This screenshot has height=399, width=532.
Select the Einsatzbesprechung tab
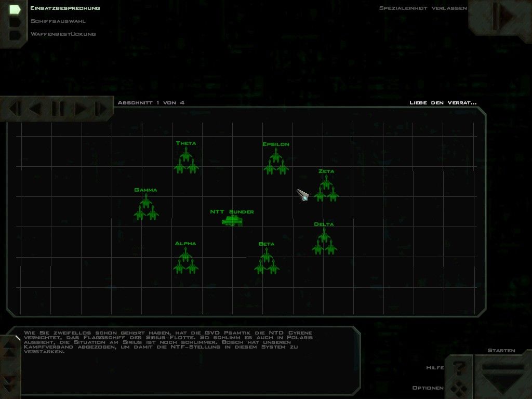65,8
